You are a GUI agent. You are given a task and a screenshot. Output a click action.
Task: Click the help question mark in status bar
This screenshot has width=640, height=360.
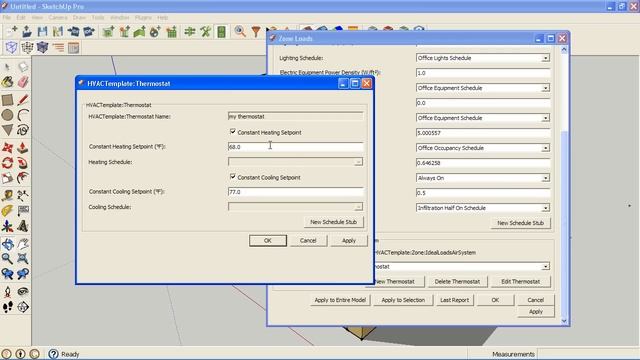53,354
